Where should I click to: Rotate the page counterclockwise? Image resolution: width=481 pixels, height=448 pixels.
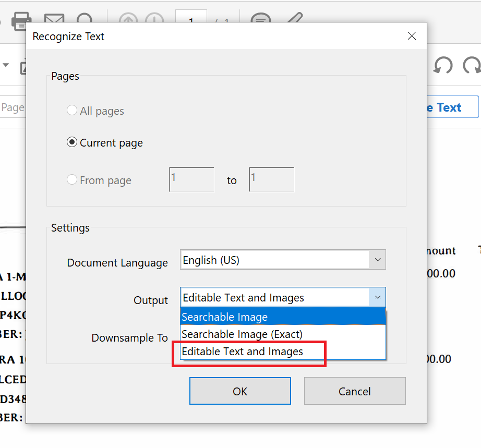coord(443,66)
